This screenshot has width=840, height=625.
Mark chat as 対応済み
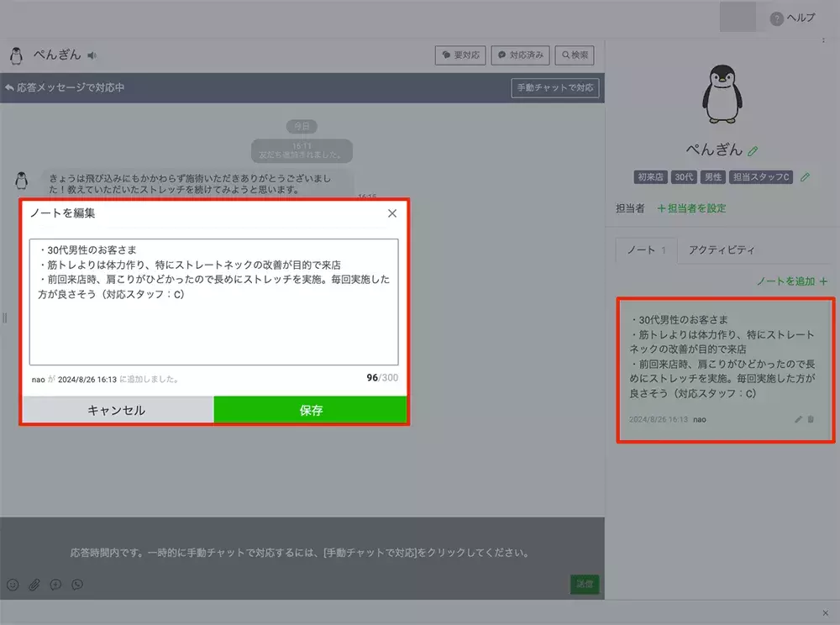(521, 55)
